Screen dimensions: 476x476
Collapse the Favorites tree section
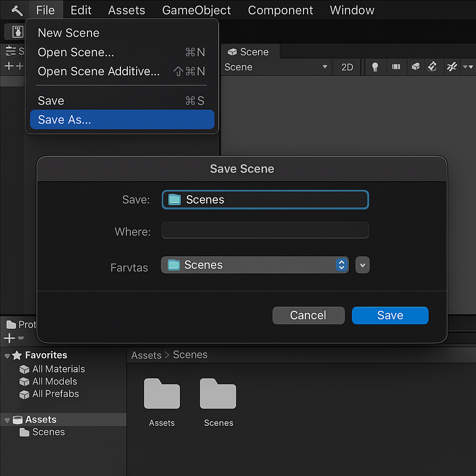click(7, 356)
